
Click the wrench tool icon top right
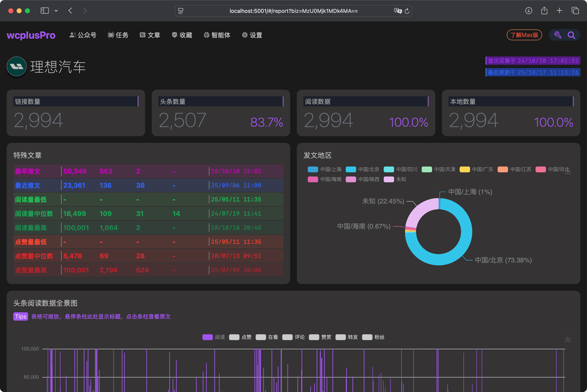557,35
